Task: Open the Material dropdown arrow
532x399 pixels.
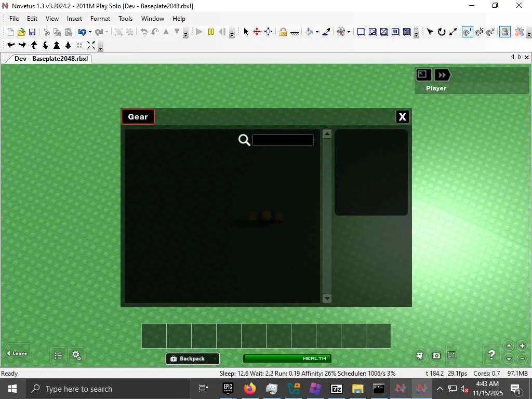Action: tap(349, 32)
